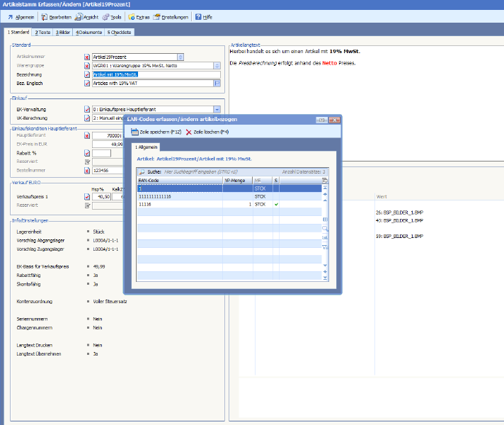This screenshot has height=425, width=504.
Task: Click the search icon beside Suche
Action: click(142, 171)
